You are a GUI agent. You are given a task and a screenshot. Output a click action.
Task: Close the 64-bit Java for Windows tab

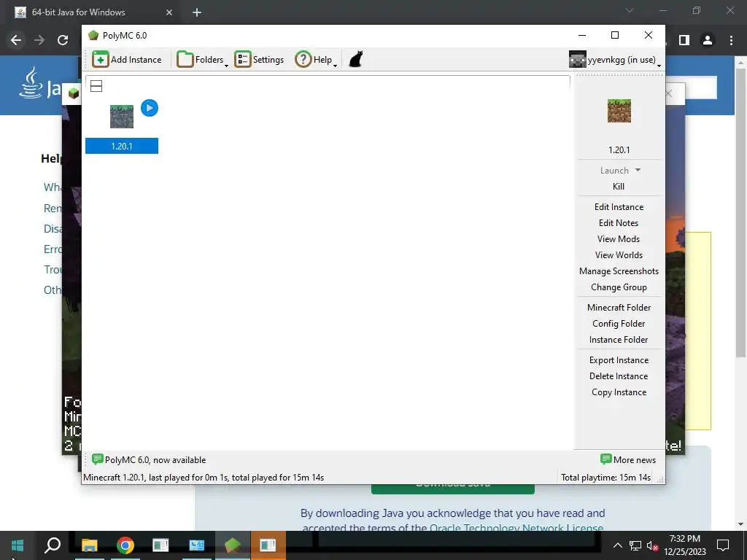[x=169, y=12]
